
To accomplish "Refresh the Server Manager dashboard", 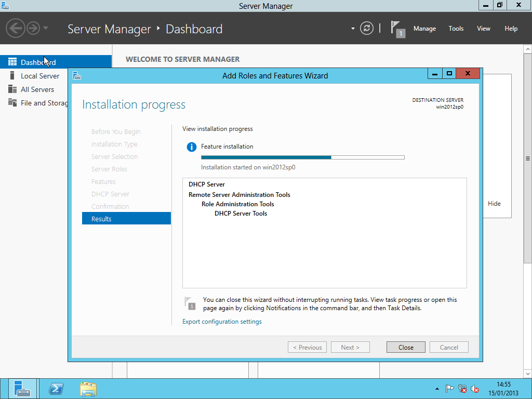I will tap(367, 28).
